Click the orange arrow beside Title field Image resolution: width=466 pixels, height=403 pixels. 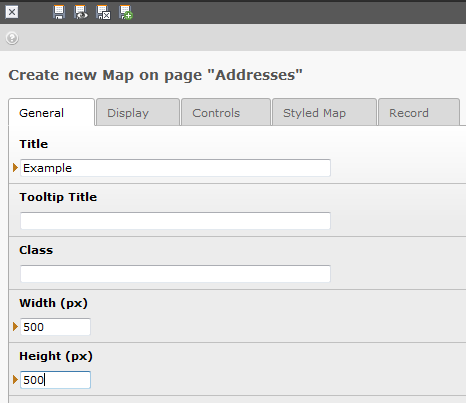pos(15,168)
